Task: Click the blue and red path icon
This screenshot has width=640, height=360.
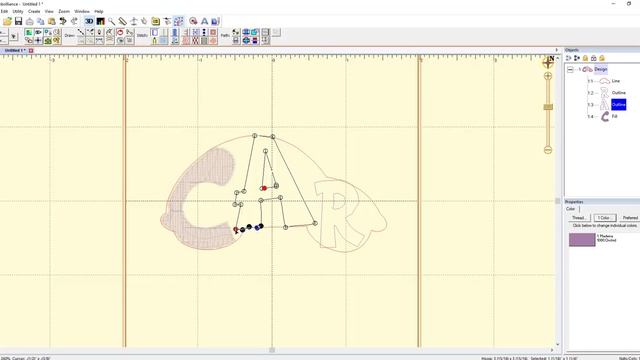Action: click(255, 40)
